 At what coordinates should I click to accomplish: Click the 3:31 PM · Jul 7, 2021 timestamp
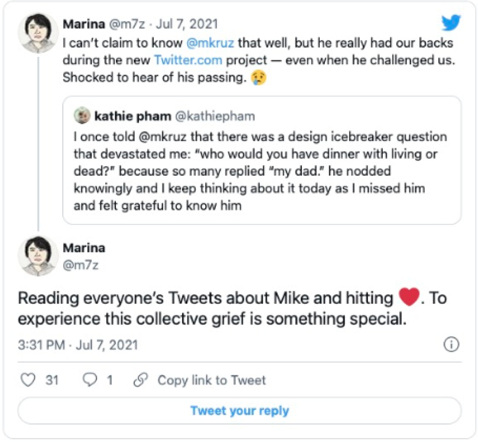pos(78,345)
